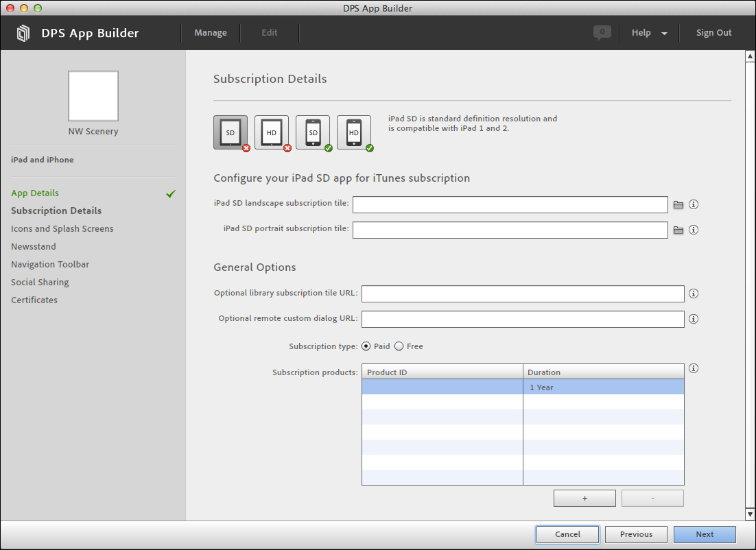Open the Edit menu
The image size is (756, 550).
[x=270, y=33]
